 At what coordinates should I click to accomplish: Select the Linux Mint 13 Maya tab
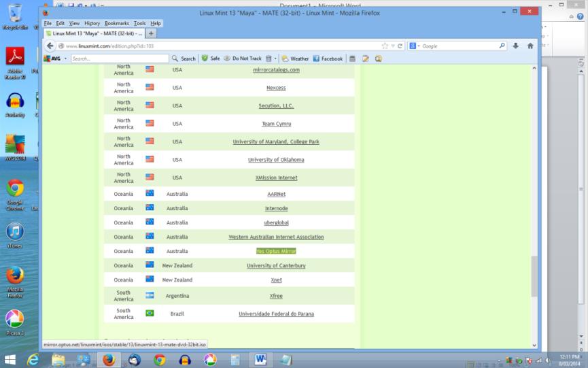pos(94,33)
